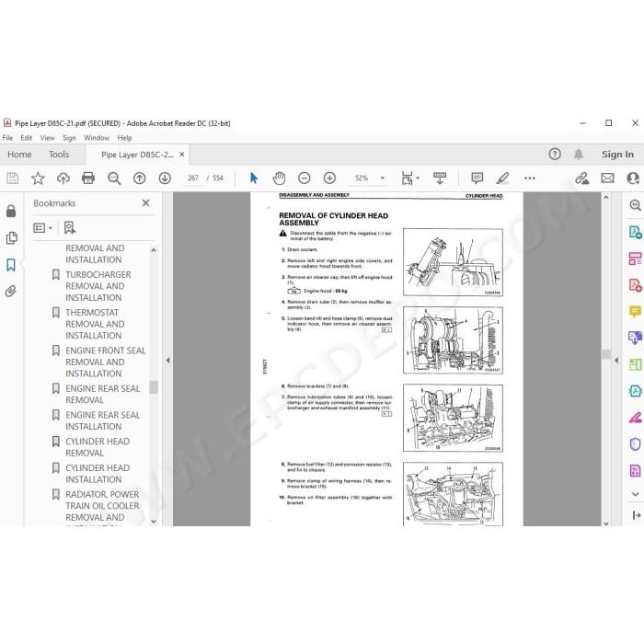Open the Window menu
Viewport: 644px width, 644px height.
tap(97, 138)
